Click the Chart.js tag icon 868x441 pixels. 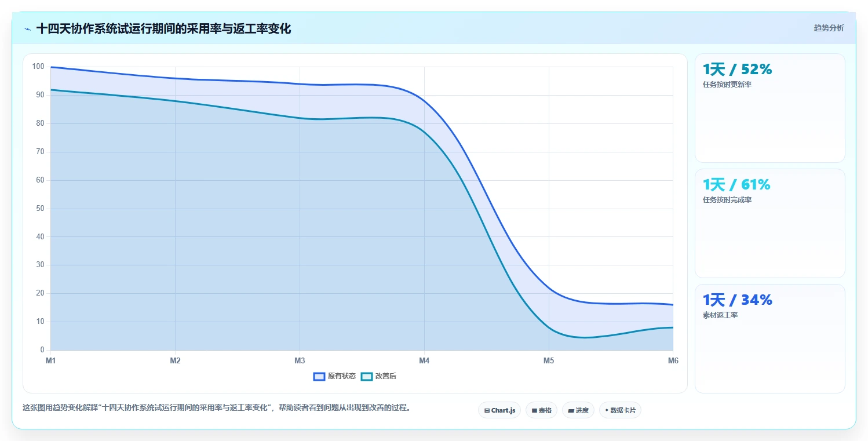tap(487, 410)
